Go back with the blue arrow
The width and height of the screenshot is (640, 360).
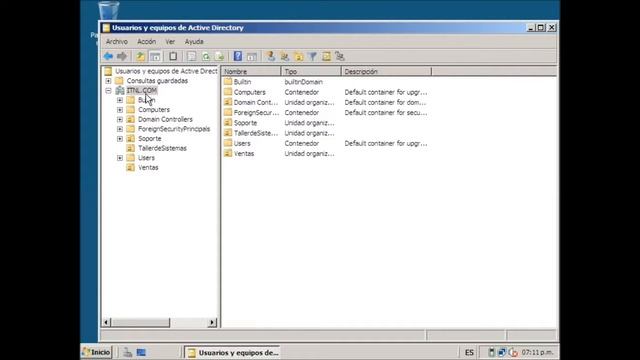[x=108, y=56]
